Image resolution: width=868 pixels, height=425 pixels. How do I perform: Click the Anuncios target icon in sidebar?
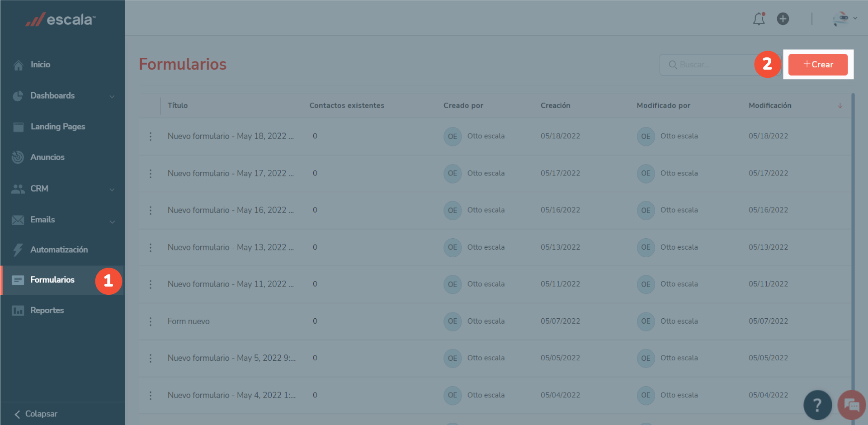tap(18, 157)
